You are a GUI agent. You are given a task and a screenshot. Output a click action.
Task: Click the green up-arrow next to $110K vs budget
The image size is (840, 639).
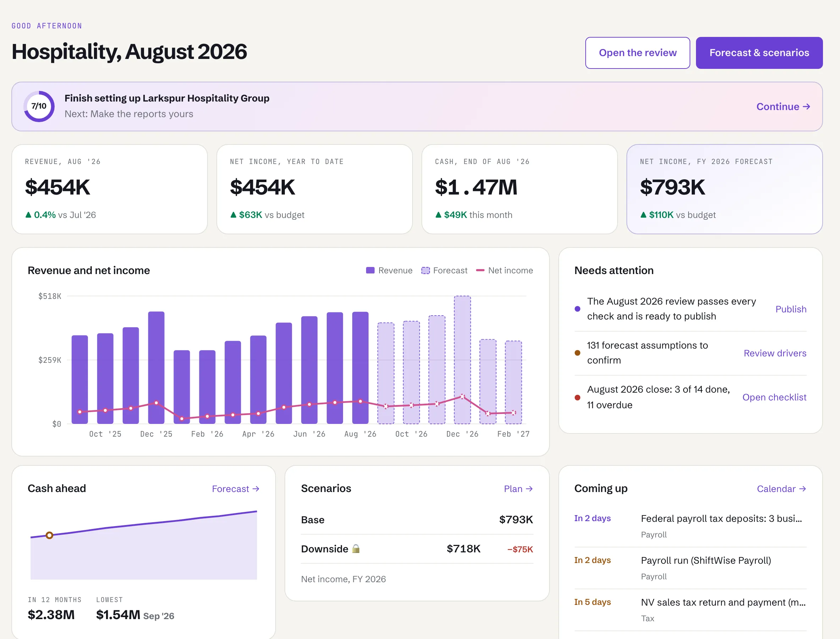(x=643, y=214)
